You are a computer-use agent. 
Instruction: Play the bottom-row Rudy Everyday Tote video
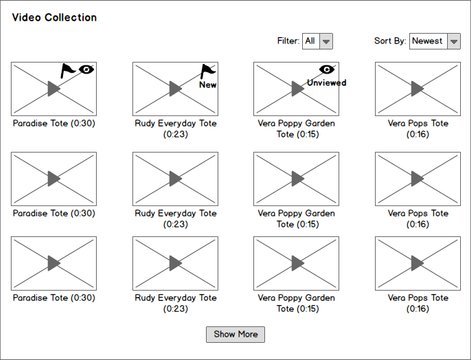pos(175,263)
